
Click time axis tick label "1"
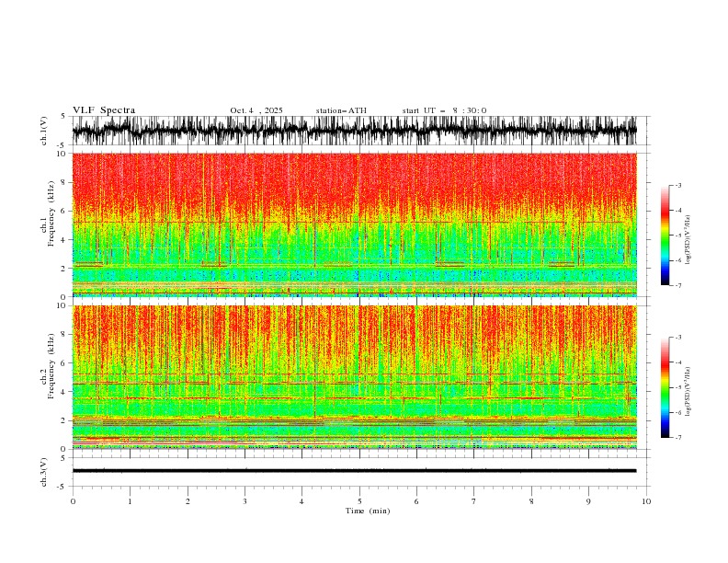pyautogui.click(x=130, y=501)
